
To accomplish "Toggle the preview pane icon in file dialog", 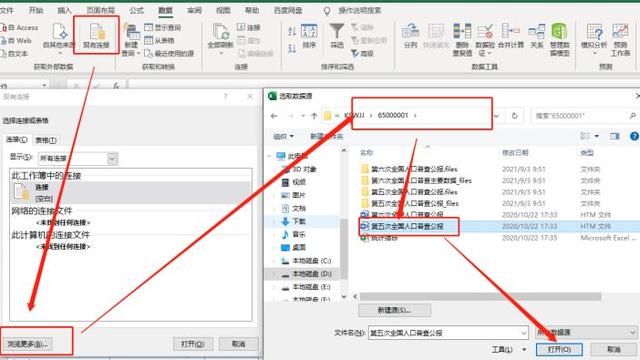I will tap(615, 136).
